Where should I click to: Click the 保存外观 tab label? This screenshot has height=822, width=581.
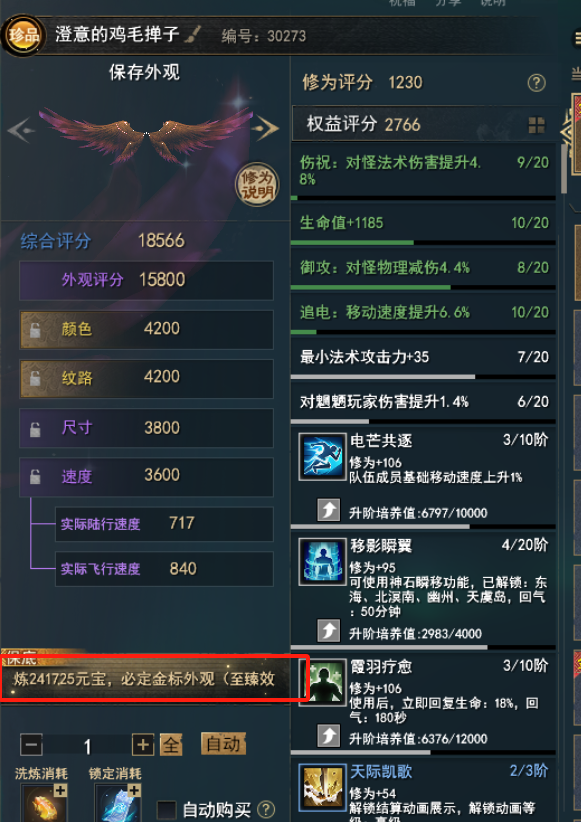coord(145,72)
